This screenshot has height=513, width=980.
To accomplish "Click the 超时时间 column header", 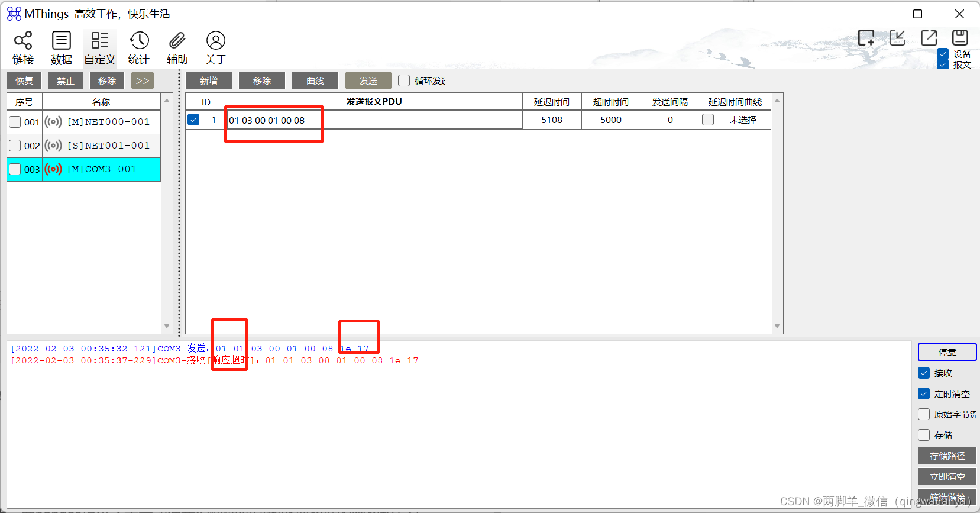I will tap(611, 102).
